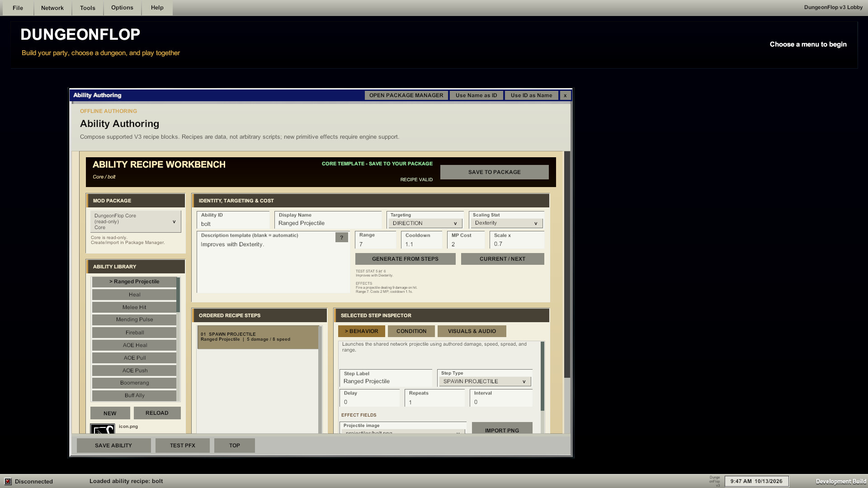The width and height of the screenshot is (868, 488).
Task: Open the File menu
Action: click(x=18, y=8)
